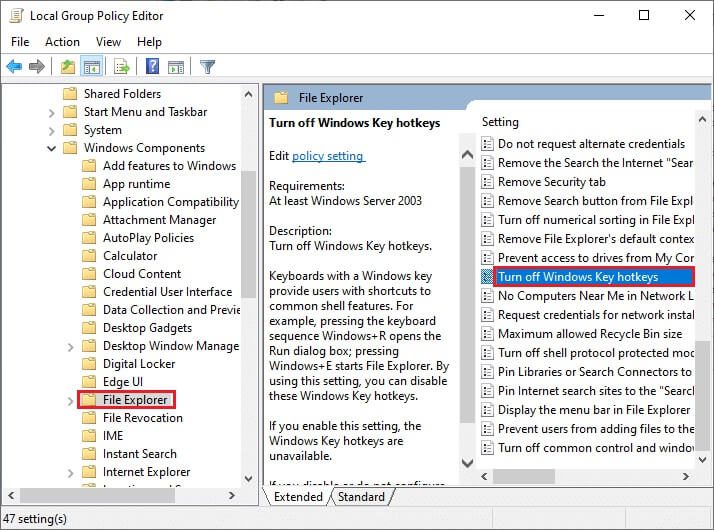This screenshot has width=714, height=530.
Task: Click the IME folder icon
Action: 89,436
